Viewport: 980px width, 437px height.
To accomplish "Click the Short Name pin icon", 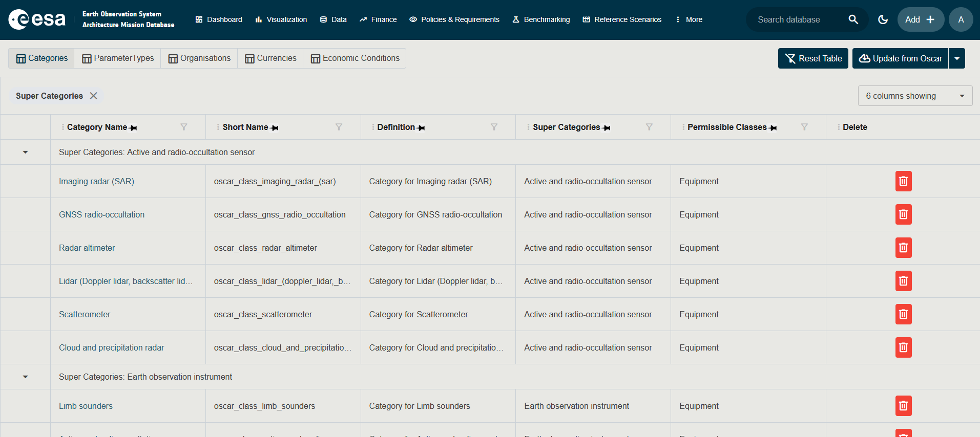I will pyautogui.click(x=275, y=128).
